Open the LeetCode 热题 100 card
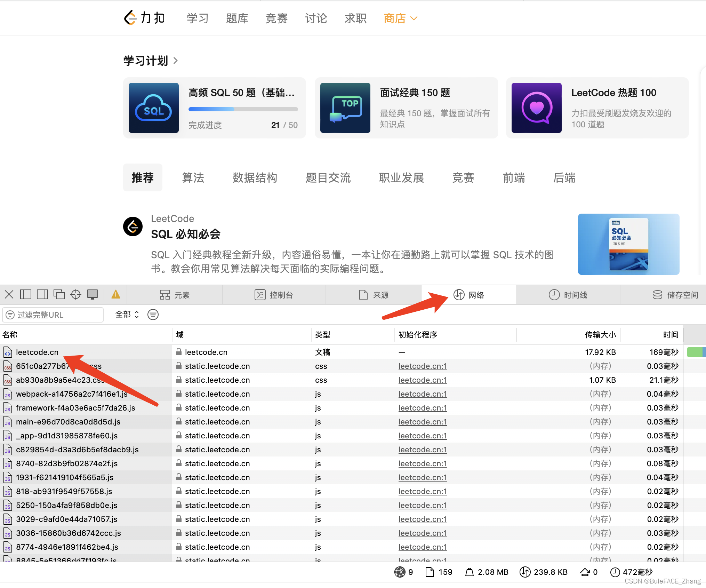The width and height of the screenshot is (706, 588). (597, 108)
